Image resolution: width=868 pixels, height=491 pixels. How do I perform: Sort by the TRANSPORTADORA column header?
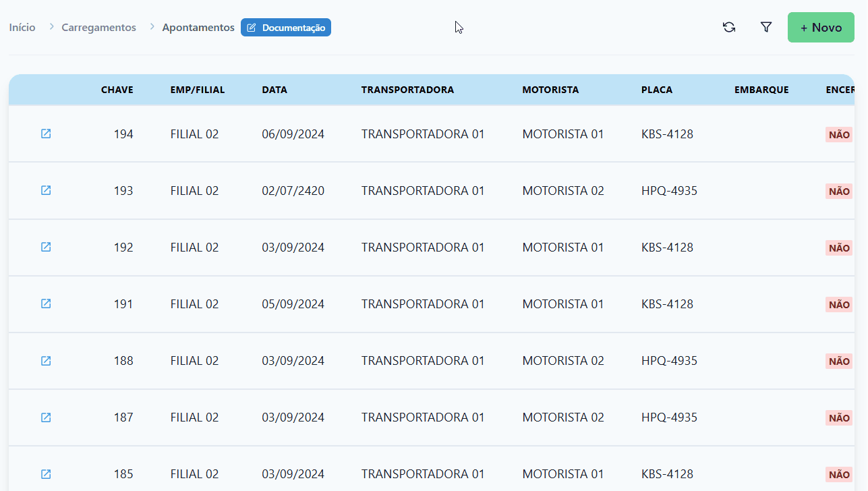407,90
